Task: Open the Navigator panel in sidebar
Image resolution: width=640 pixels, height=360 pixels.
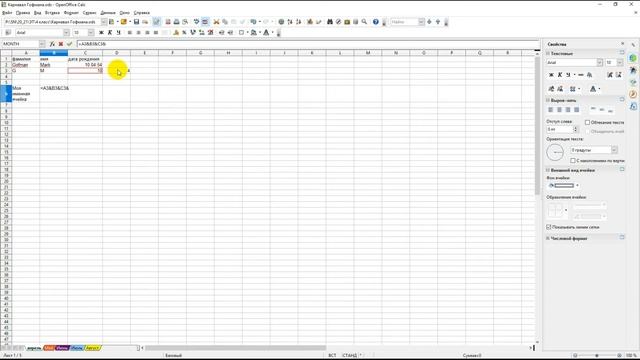Action: tap(633, 94)
